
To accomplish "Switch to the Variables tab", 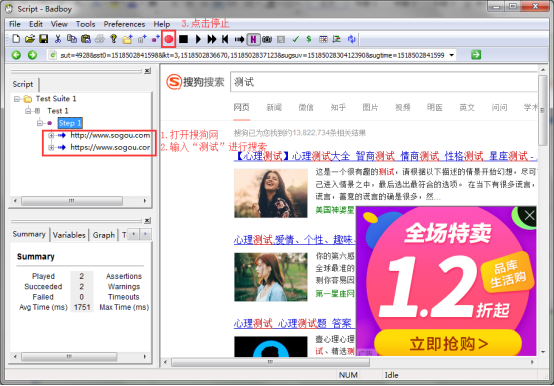I will pyautogui.click(x=69, y=235).
